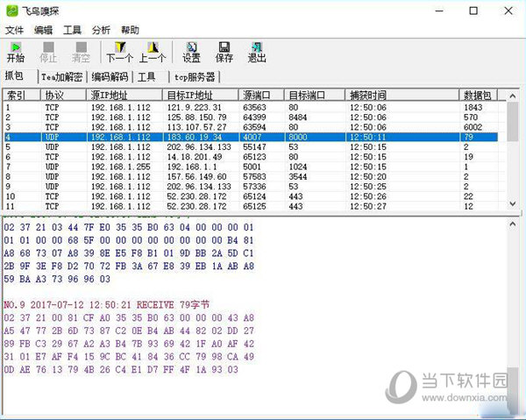This screenshot has height=420, width=526.
Task: Start packet capture with 开始 icon
Action: [x=16, y=52]
